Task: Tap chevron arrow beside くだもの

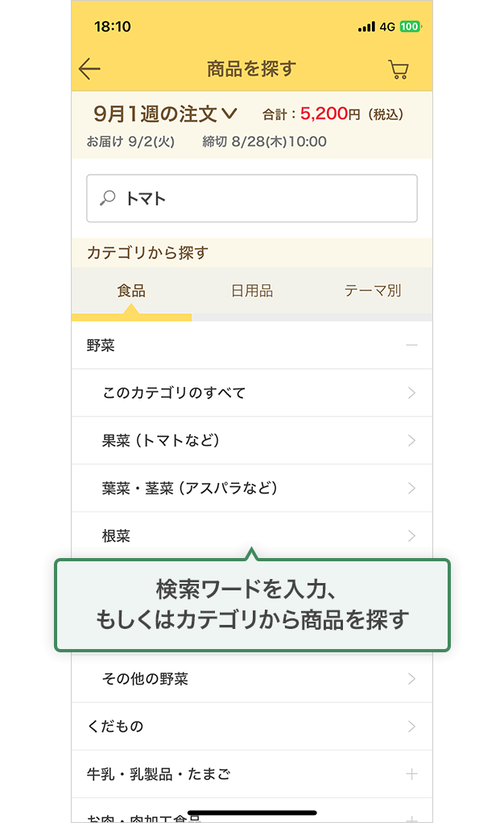Action: [x=411, y=726]
